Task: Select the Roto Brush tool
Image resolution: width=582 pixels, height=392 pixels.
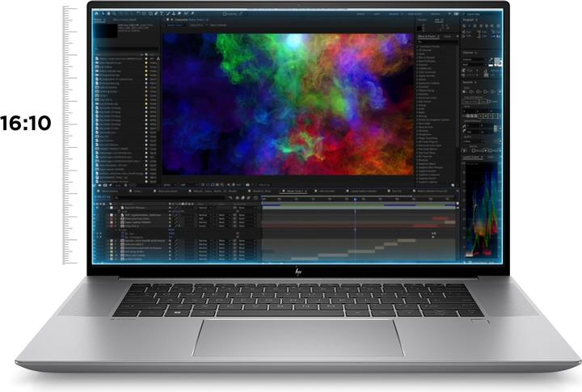Action: point(186,14)
